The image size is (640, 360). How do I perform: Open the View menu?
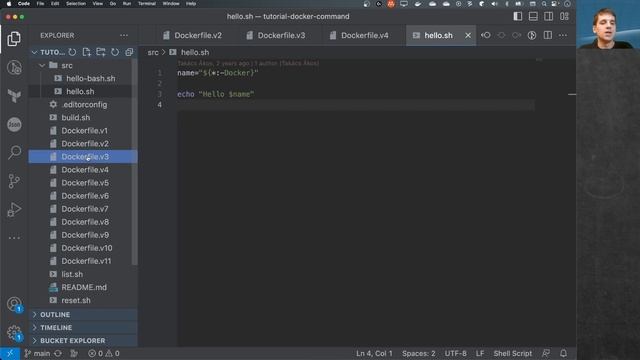point(98,4)
